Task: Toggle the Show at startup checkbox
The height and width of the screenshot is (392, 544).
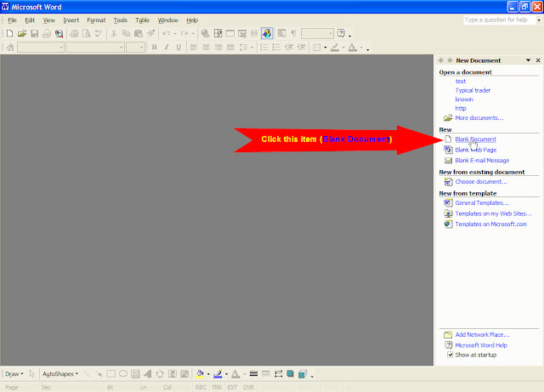Action: tap(450, 355)
